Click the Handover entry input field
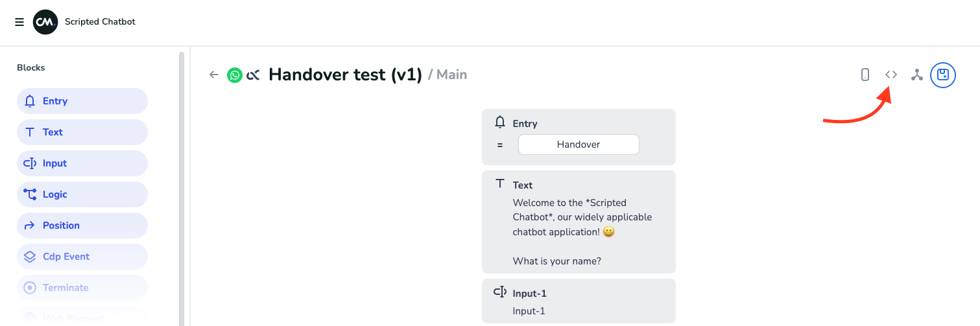The width and height of the screenshot is (980, 326). pos(579,145)
